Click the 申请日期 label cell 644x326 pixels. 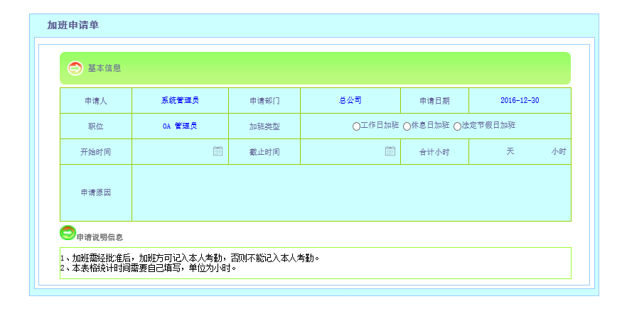434,101
